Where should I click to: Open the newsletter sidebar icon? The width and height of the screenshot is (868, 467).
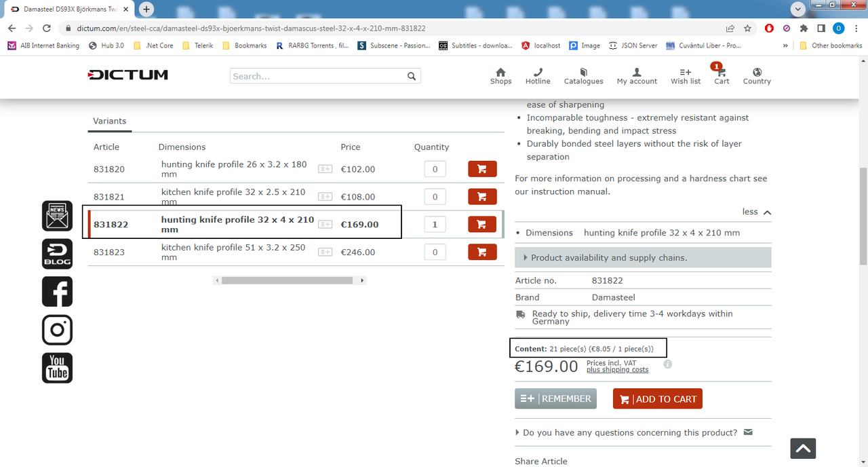pyautogui.click(x=57, y=216)
